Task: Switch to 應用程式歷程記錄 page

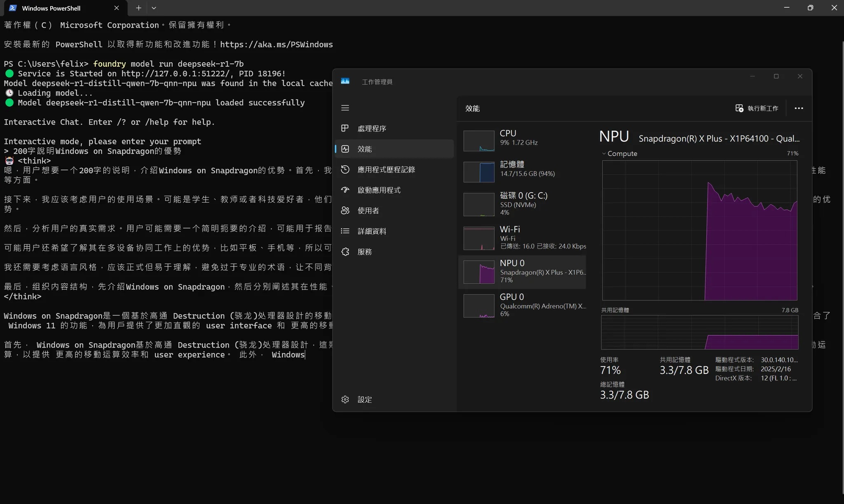Action: [x=394, y=169]
